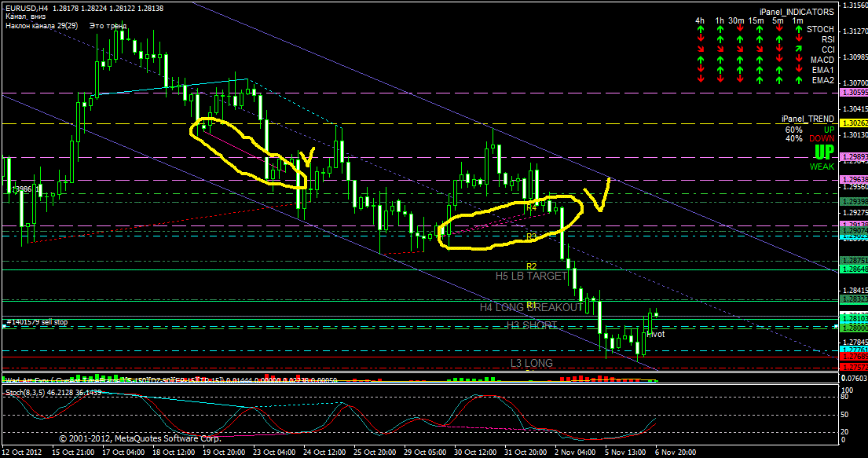This screenshot has width=868, height=458.
Task: Select the yellow checkmark below the upper channel line
Action: point(598,194)
